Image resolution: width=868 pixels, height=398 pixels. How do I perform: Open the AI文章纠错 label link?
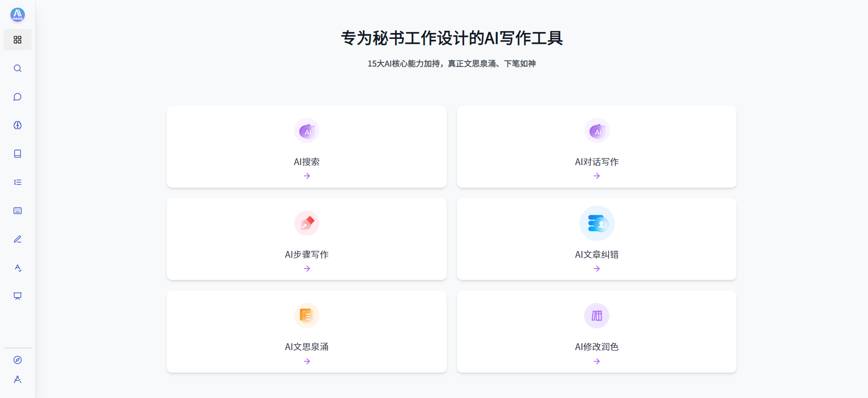(x=597, y=255)
